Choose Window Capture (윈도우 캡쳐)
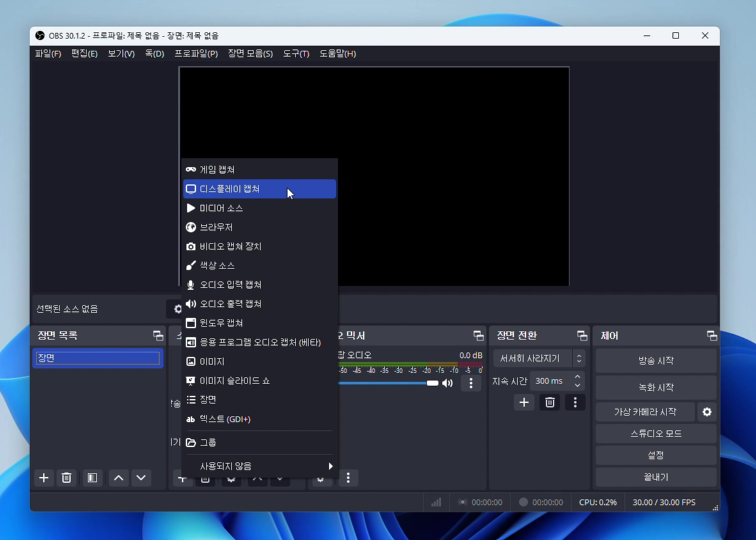 pyautogui.click(x=260, y=323)
